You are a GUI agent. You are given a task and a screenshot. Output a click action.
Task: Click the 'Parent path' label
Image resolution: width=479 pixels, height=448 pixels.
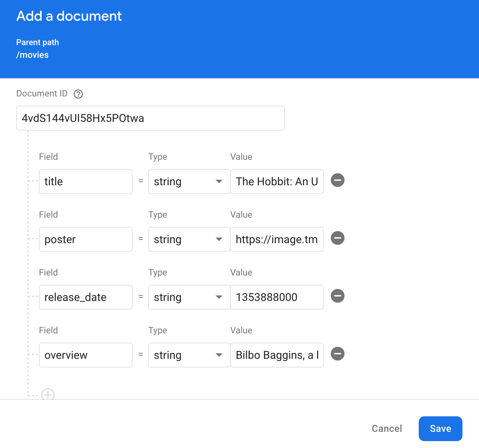[38, 42]
